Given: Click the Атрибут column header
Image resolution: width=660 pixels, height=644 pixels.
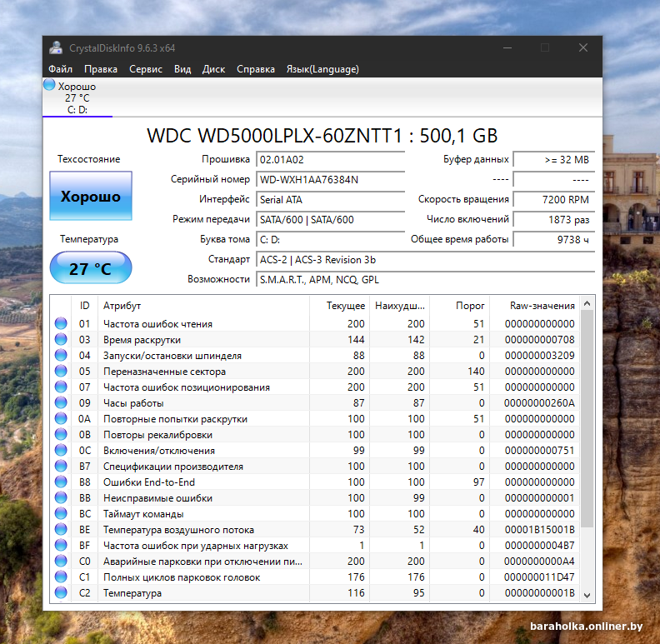Looking at the screenshot, I should (203, 306).
